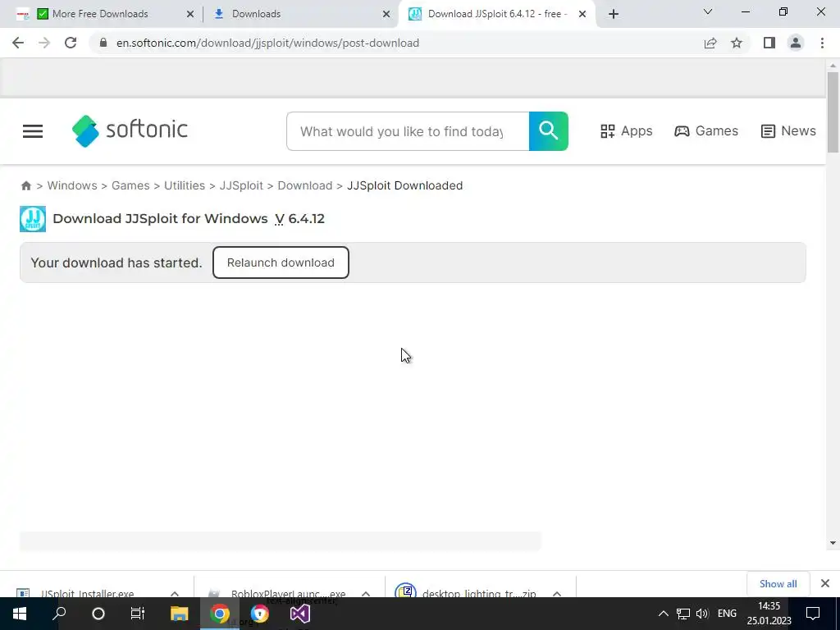840x630 pixels.
Task: Share this page via the share icon
Action: (x=710, y=43)
